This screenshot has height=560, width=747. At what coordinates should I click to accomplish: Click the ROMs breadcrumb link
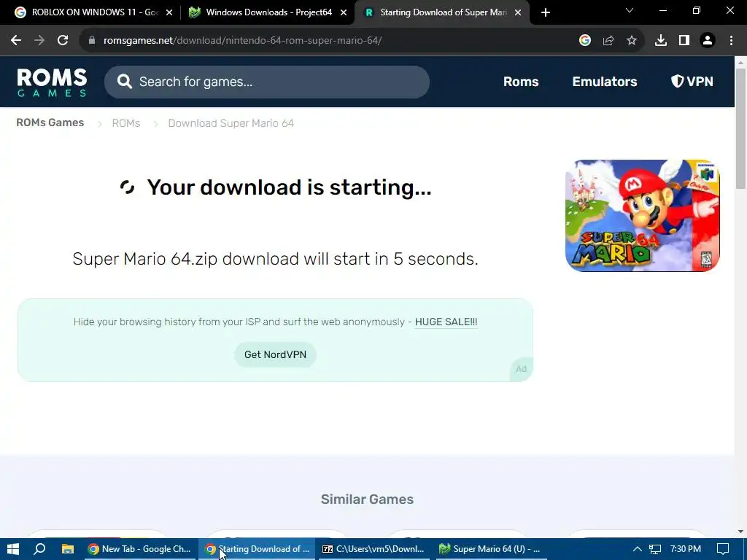[x=125, y=123]
